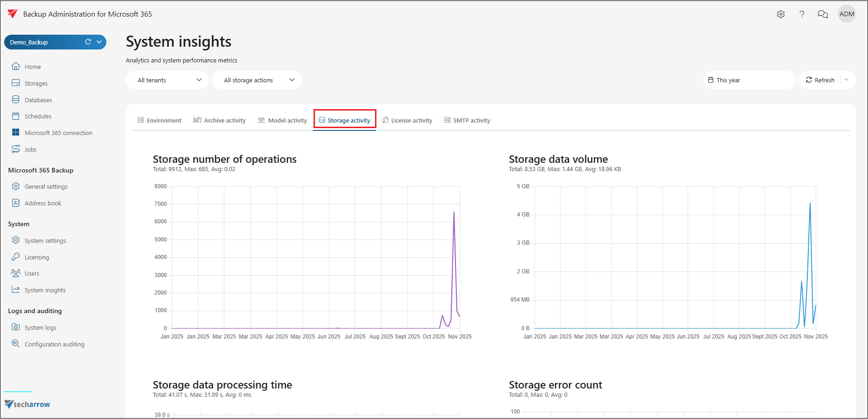Click the Demo_Backup reload icon
This screenshot has height=419, width=868.
click(x=88, y=42)
